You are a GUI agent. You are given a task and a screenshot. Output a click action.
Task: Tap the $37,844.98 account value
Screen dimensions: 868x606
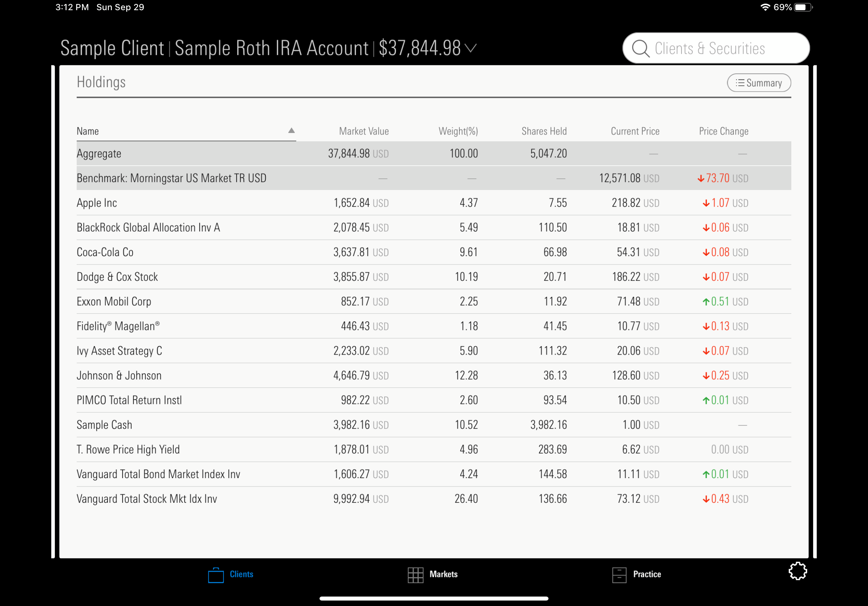(419, 48)
